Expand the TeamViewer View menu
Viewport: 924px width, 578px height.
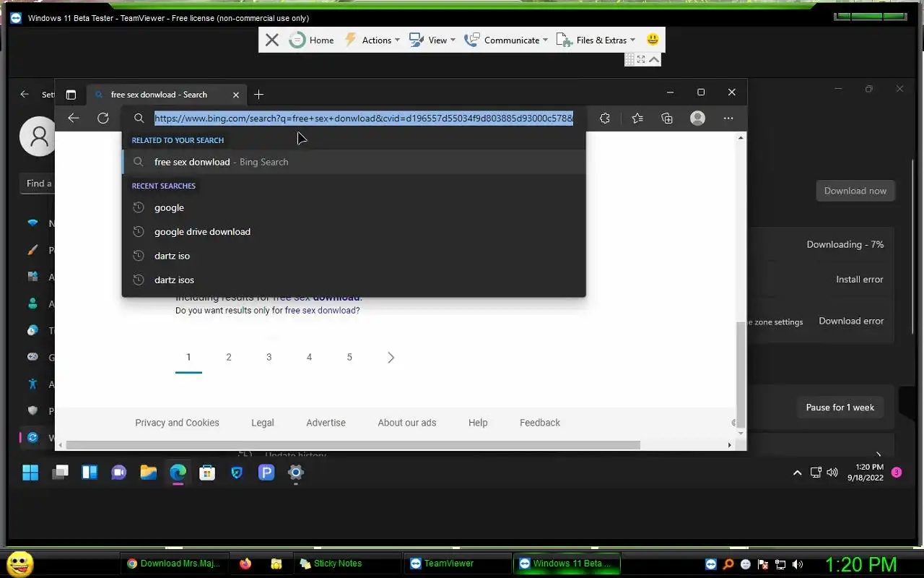[432, 40]
